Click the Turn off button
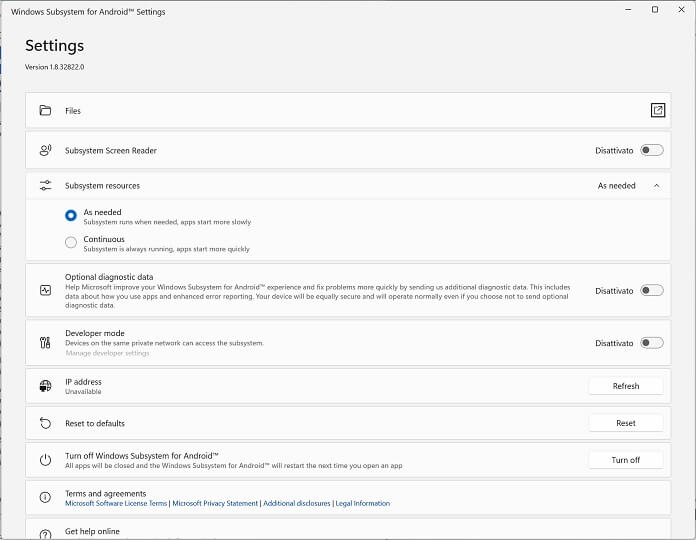 626,460
